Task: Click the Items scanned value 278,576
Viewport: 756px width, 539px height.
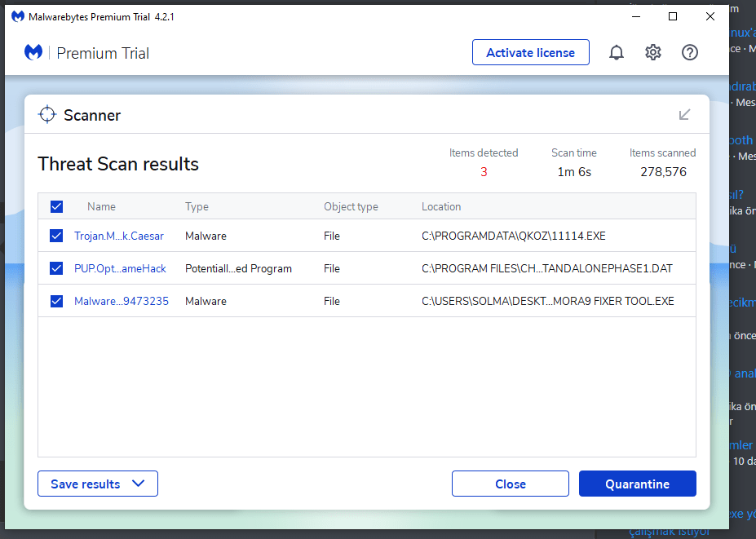Action: click(663, 171)
